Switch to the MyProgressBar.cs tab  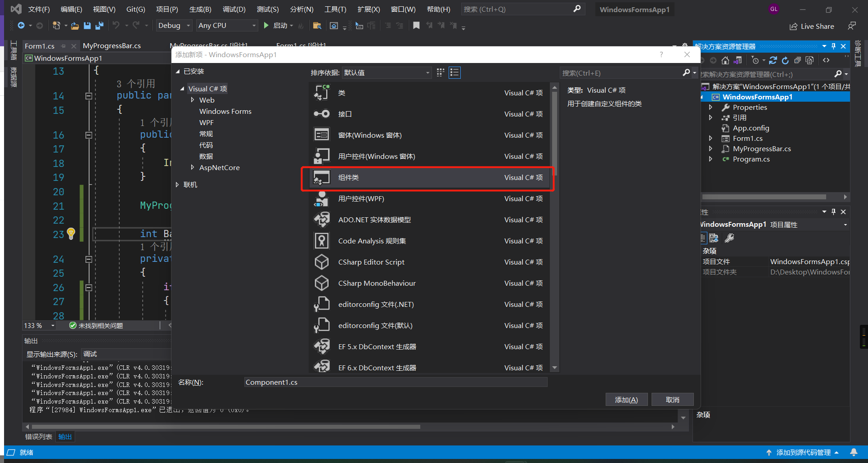112,46
